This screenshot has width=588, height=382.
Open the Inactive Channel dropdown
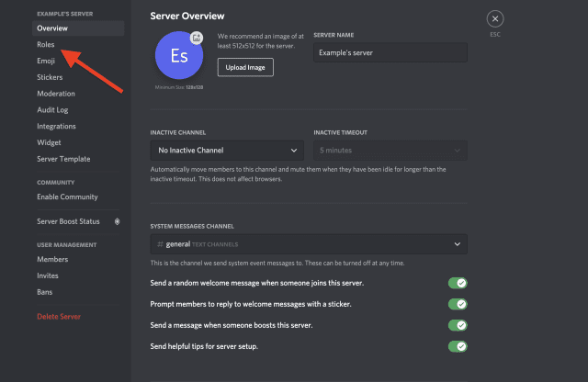tap(227, 150)
